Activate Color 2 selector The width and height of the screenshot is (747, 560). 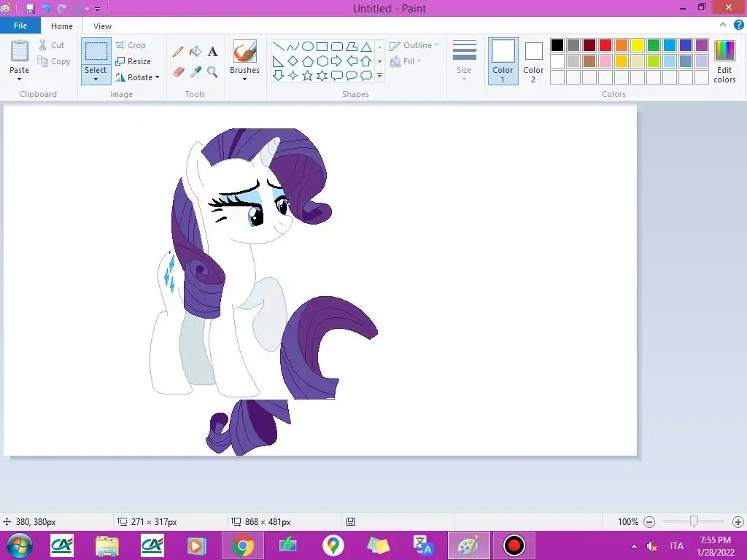[533, 61]
